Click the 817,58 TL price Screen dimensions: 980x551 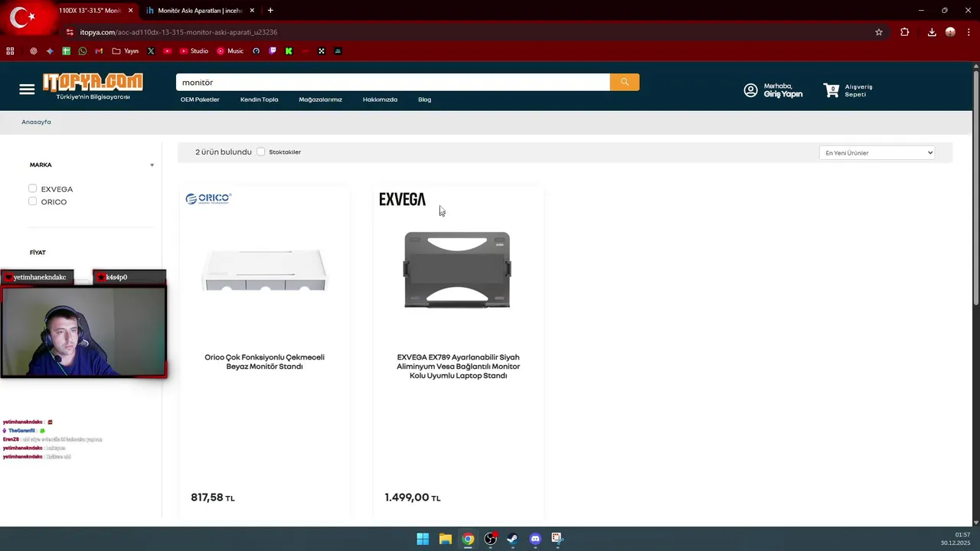213,497
